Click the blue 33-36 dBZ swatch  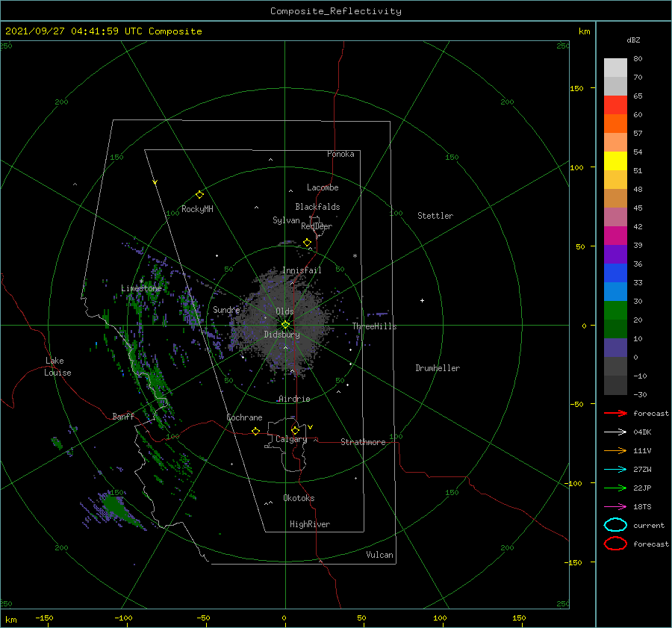point(615,273)
